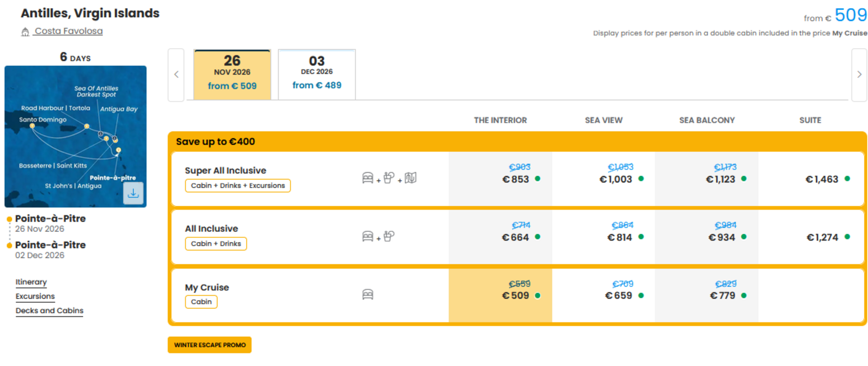Select Super All Inclusive Sea Balcony €1,123
868x366 pixels.
(707, 179)
